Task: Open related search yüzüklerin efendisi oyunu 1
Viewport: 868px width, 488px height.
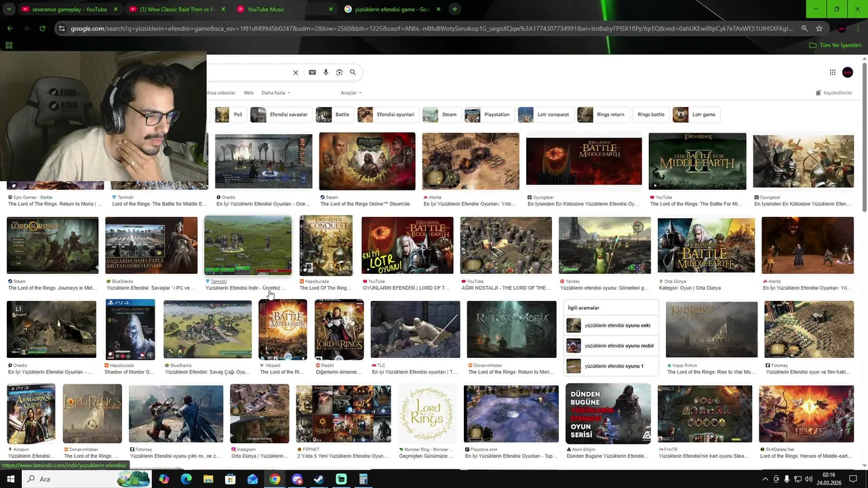Action: tap(610, 366)
